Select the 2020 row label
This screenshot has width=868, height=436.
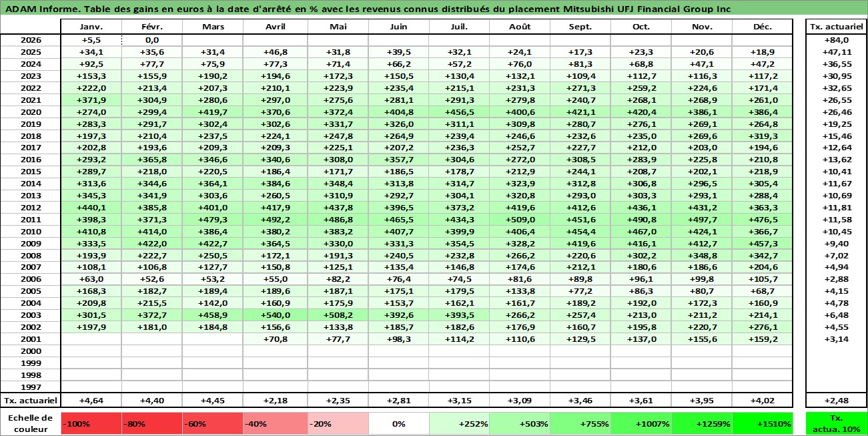pyautogui.click(x=31, y=112)
